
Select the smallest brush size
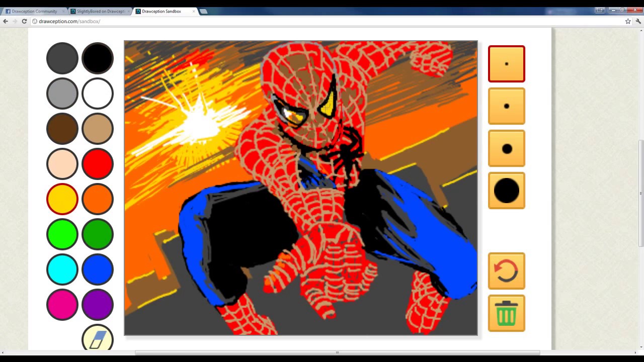click(x=507, y=64)
